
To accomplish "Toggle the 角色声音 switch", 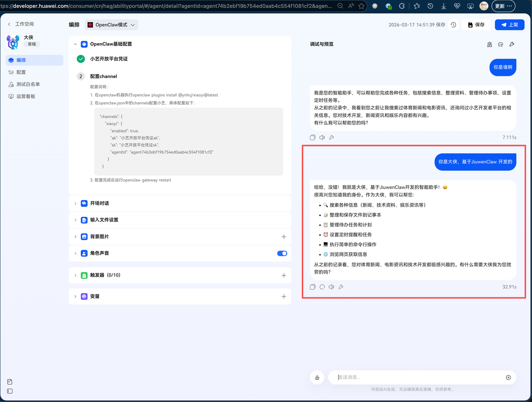I will [282, 253].
